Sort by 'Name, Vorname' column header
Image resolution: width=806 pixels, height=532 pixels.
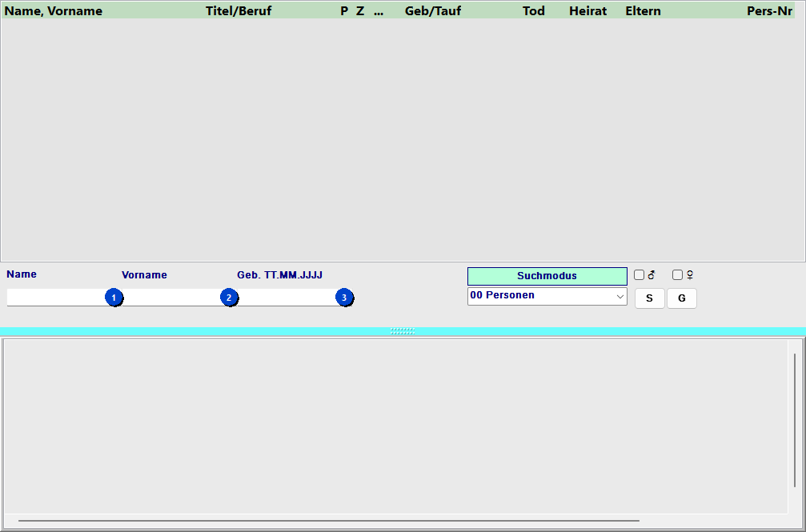point(54,11)
